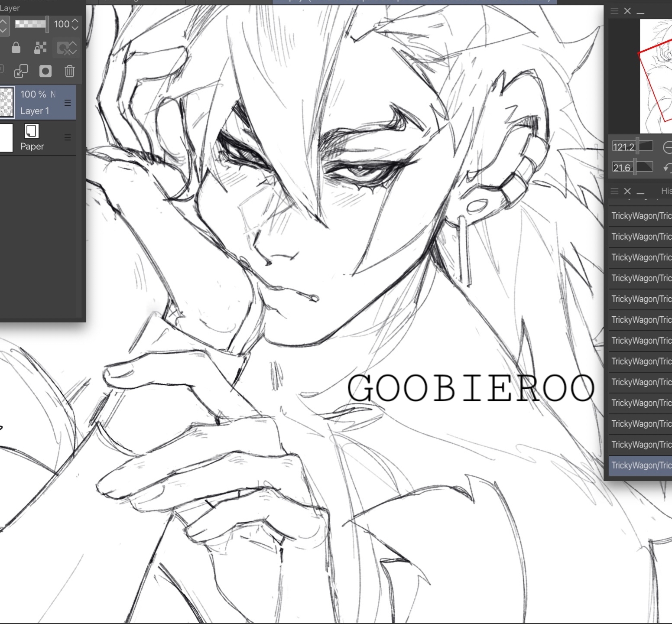This screenshot has width=672, height=624.
Task: Click the Navigator zoom out icon
Action: (667, 147)
